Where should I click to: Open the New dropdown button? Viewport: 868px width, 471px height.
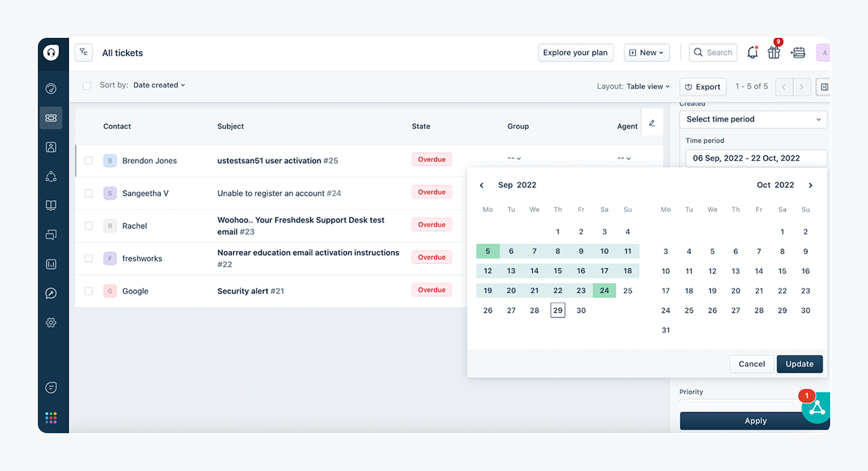(646, 53)
